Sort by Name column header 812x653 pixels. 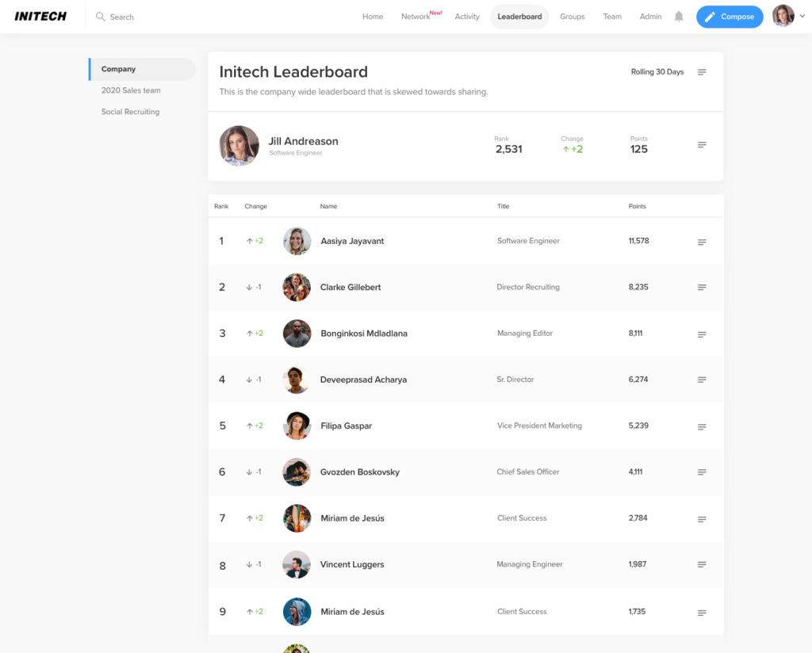tap(328, 206)
